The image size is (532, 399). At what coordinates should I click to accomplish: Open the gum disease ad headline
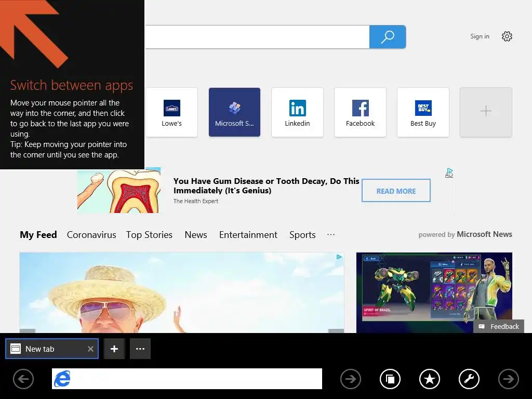click(x=266, y=185)
